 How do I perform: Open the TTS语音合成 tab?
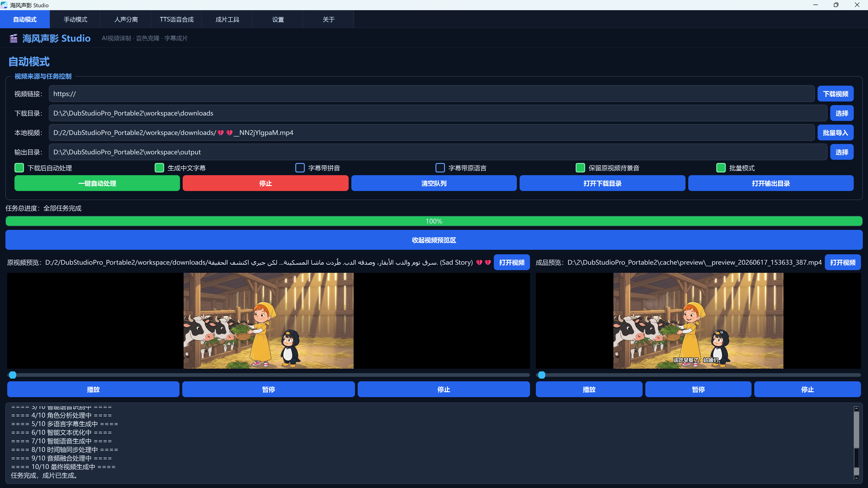[x=177, y=19]
